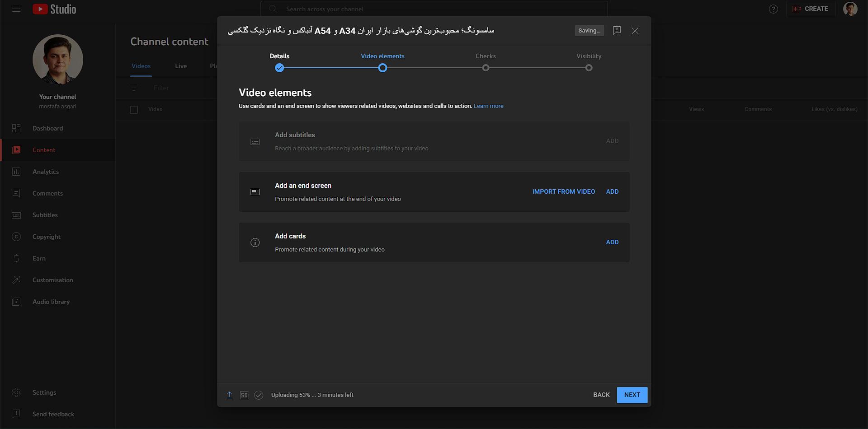The width and height of the screenshot is (868, 429).
Task: Click ADD for end screen
Action: click(x=612, y=191)
